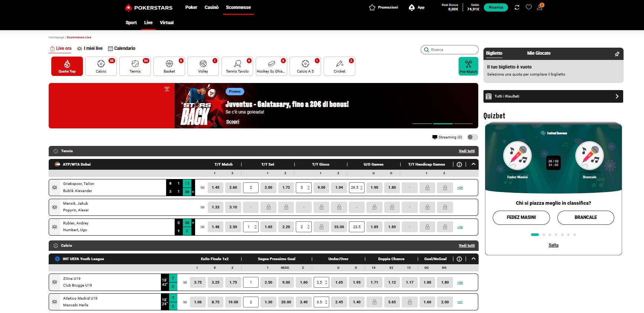Toggle the Streaming filter switch

point(472,137)
